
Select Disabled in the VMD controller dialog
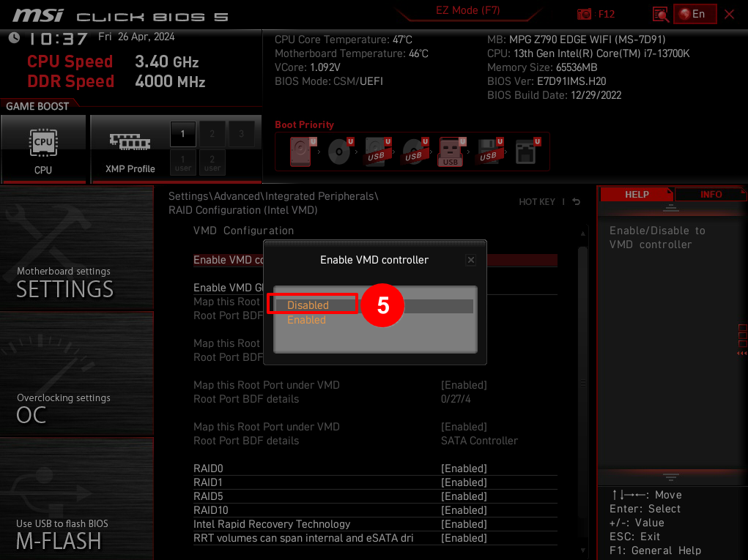tap(308, 305)
